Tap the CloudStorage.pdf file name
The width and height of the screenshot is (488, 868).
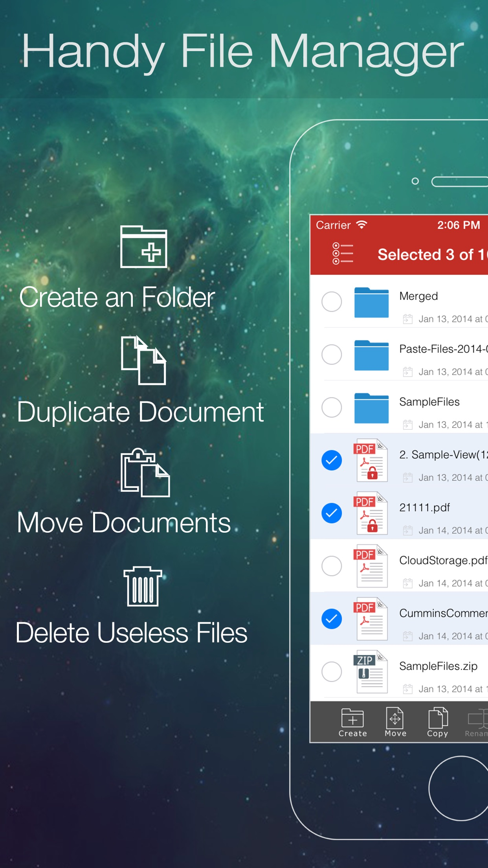(x=444, y=560)
